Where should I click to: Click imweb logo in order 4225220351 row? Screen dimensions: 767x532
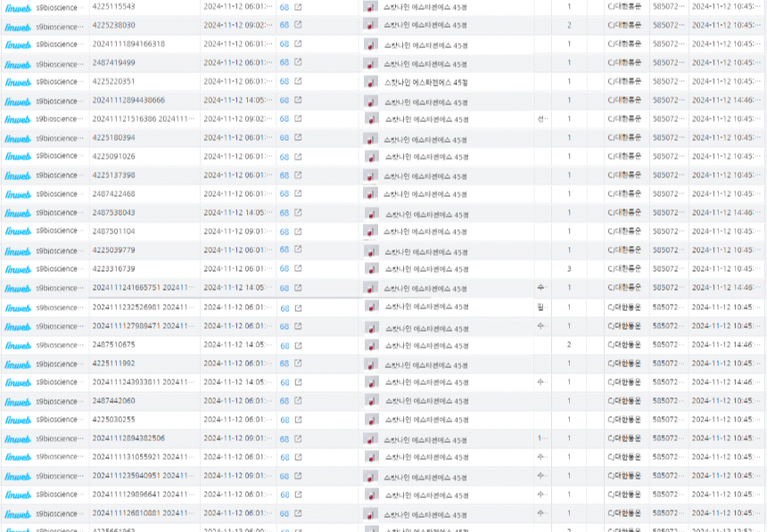(18, 82)
